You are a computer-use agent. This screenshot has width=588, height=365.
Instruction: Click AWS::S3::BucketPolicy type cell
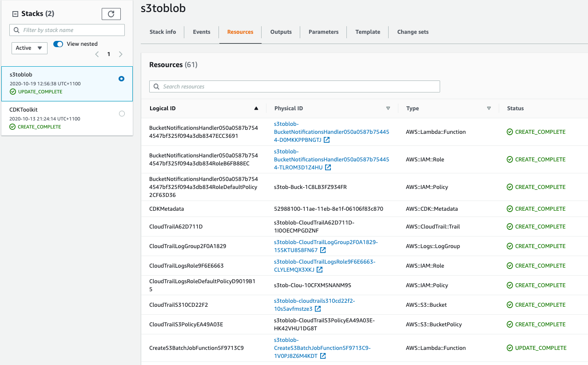(x=434, y=325)
